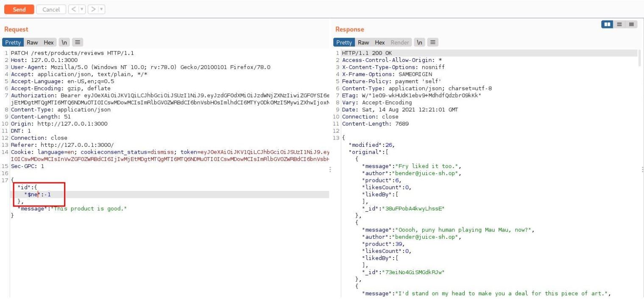This screenshot has height=305, width=644.
Task: Select top-bottom stacked layout icon
Action: (620, 25)
